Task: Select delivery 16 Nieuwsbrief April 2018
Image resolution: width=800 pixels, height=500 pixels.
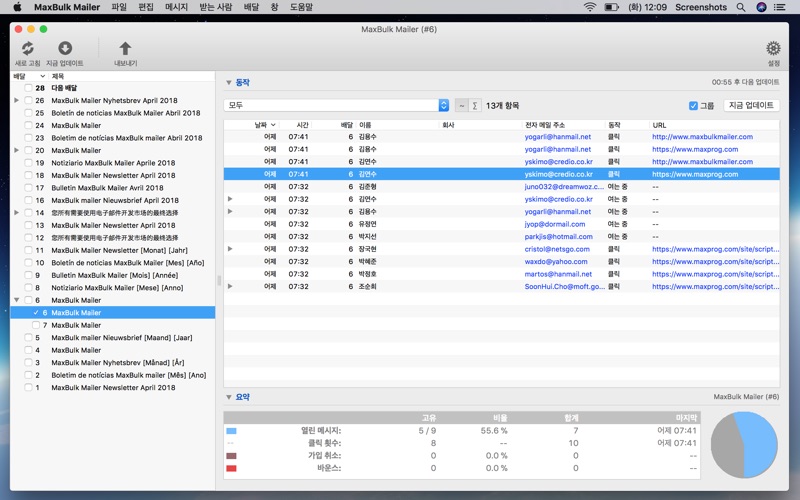Action: 115,200
